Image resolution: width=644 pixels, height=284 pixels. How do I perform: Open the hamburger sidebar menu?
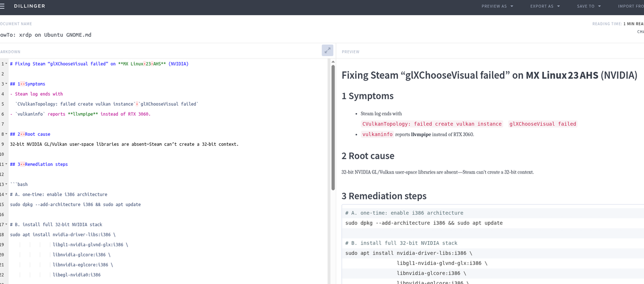coord(2,6)
